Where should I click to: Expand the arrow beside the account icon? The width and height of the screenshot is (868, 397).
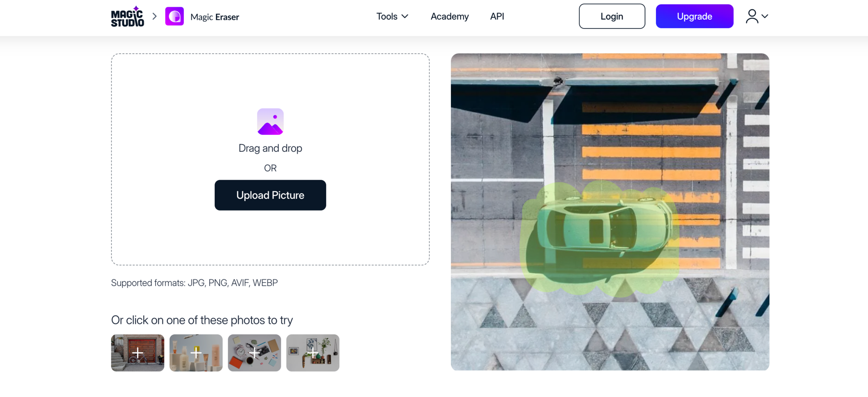tap(765, 16)
